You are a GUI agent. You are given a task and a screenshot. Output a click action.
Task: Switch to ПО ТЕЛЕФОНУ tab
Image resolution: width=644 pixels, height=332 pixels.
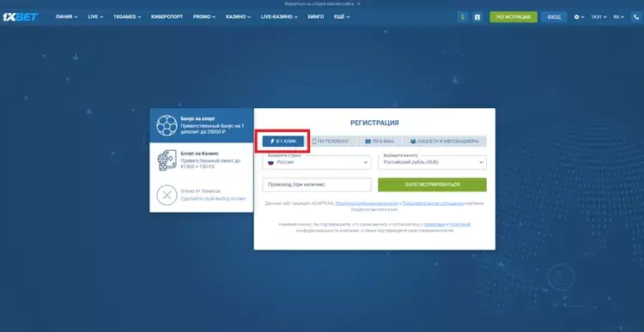click(x=331, y=142)
